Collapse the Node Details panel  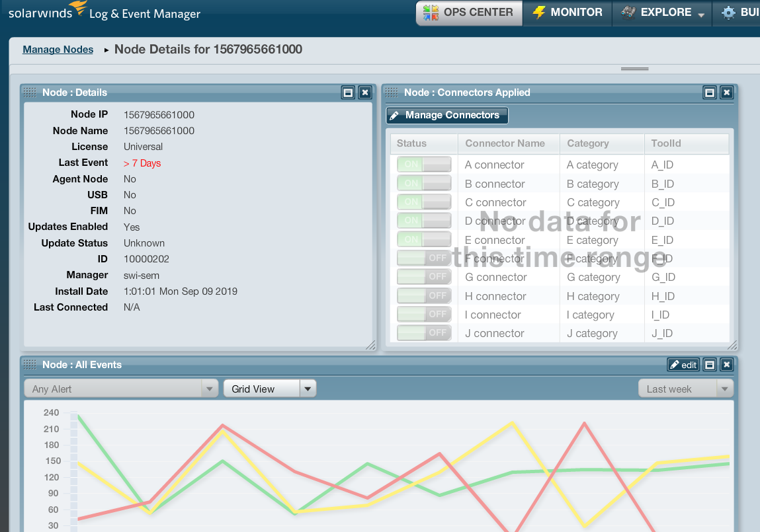[x=348, y=93]
